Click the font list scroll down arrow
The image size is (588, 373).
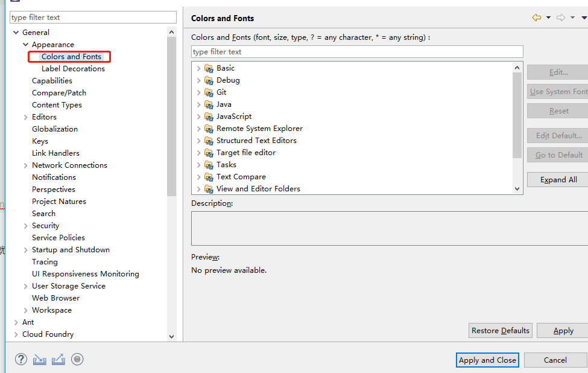[x=517, y=189]
